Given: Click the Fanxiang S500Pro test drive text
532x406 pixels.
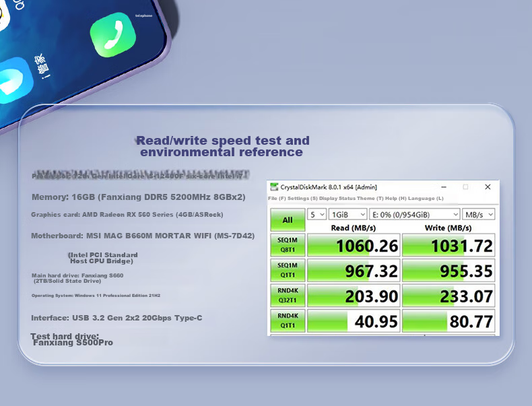Looking at the screenshot, I should [x=73, y=343].
